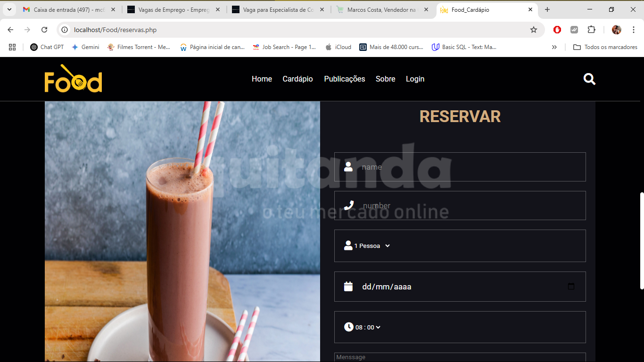Open Chrome three-dot menu
This screenshot has height=362, width=644.
[x=634, y=30]
